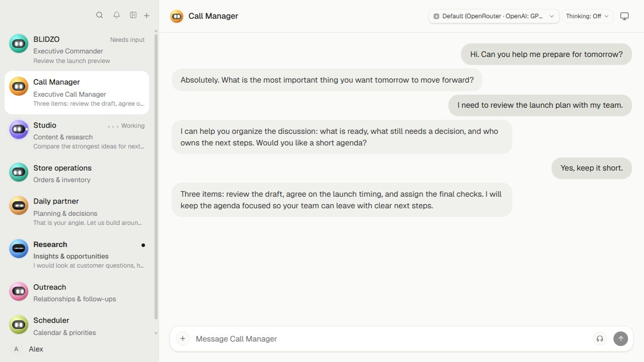Click the sidebar scroll down arrow
The height and width of the screenshot is (362, 644).
156,333
